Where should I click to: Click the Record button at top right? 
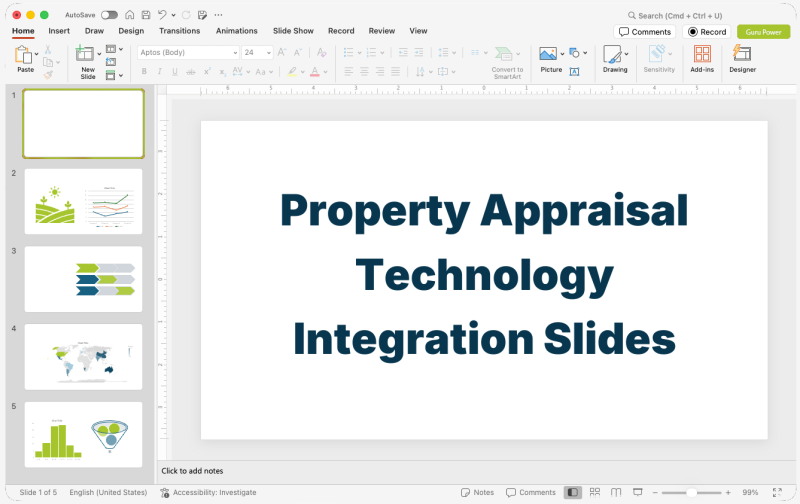[x=707, y=32]
